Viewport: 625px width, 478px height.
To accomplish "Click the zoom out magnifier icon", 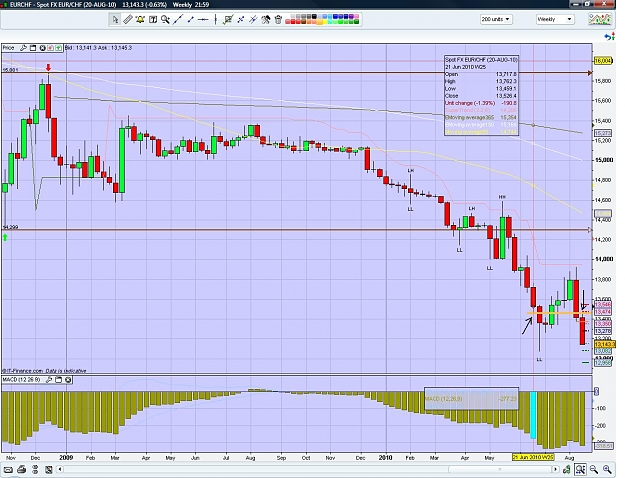I will 594,469.
